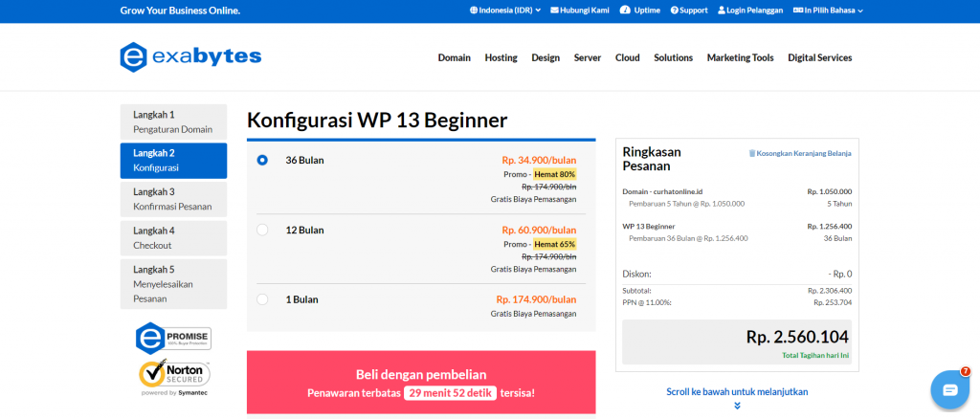Go to Langkah 3 Konfirmasi Pesanan

pos(174,199)
